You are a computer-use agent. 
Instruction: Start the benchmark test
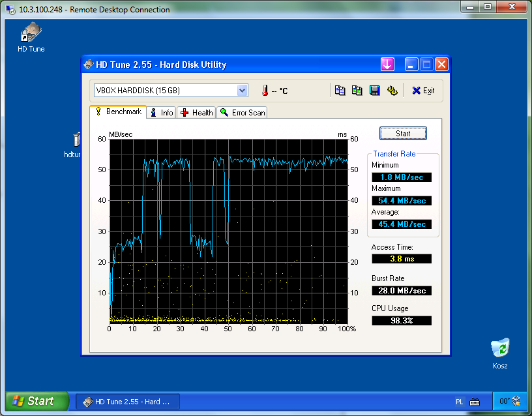click(x=403, y=134)
